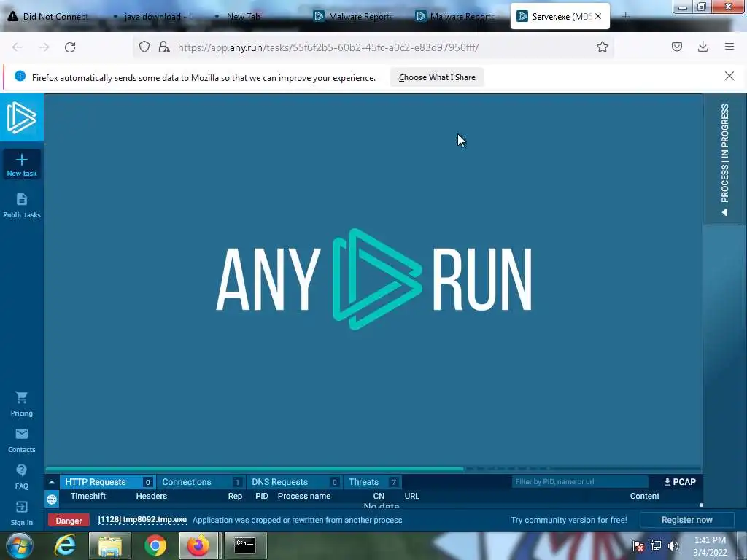
Task: Switch to the java download tab
Action: tap(156, 16)
